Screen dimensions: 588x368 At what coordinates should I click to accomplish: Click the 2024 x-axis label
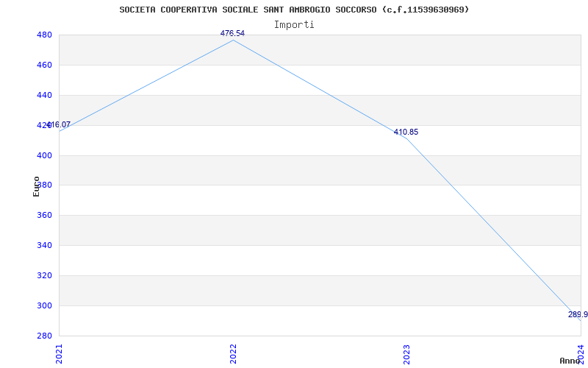(x=581, y=354)
